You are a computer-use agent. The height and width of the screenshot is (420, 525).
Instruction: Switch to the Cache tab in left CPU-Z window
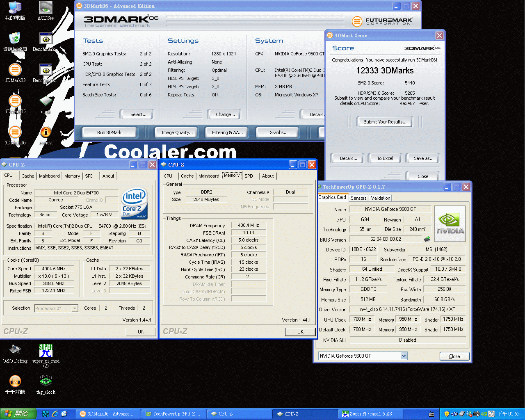[27, 176]
